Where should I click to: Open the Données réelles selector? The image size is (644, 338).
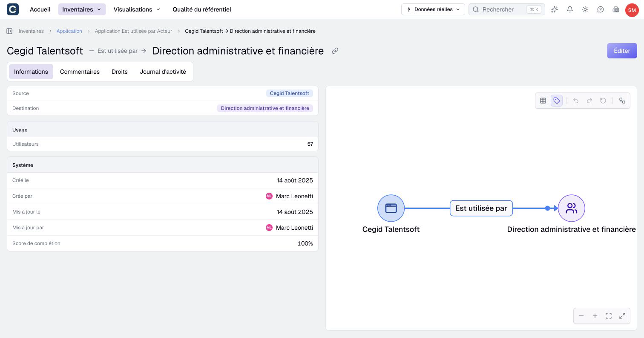pos(433,9)
